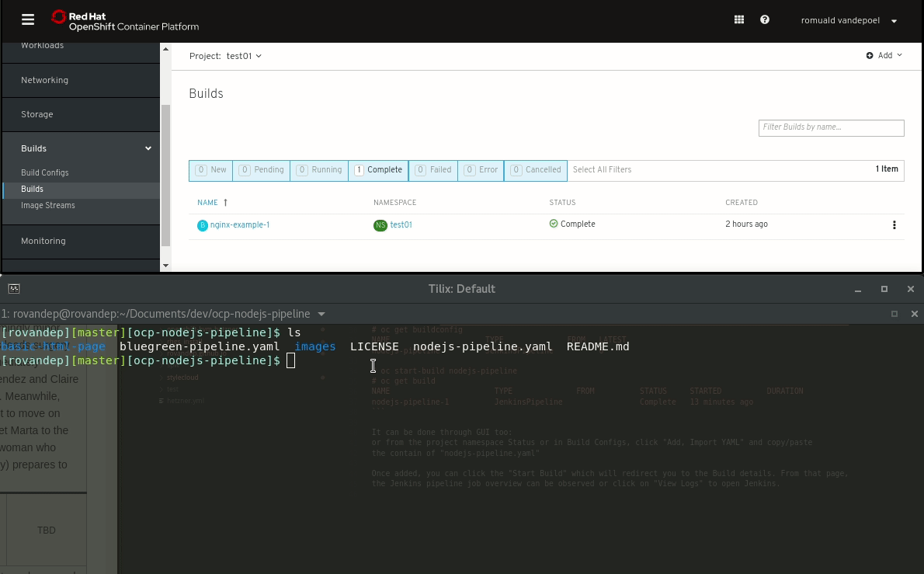Toggle the Running status filter
Screen dimensions: 924x574
pos(319,170)
